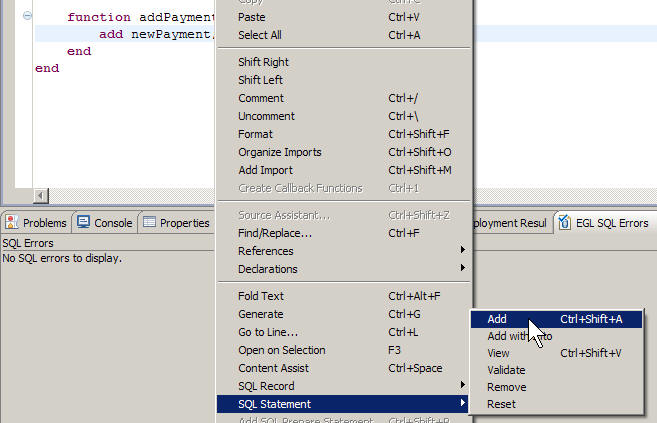This screenshot has height=423, width=657.
Task: Click the SQL Statement menu item
Action: click(x=344, y=404)
